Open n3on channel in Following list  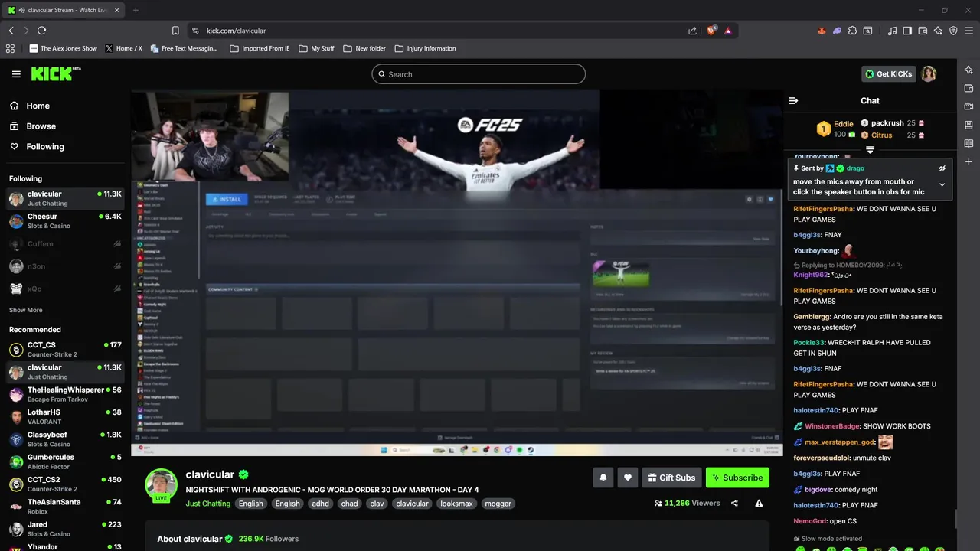tap(65, 266)
